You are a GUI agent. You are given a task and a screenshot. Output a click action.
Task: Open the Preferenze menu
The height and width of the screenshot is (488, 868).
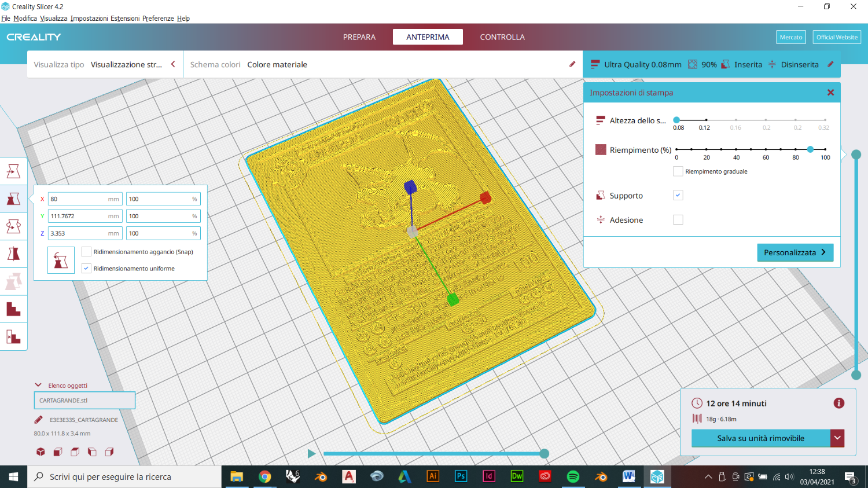pos(158,19)
